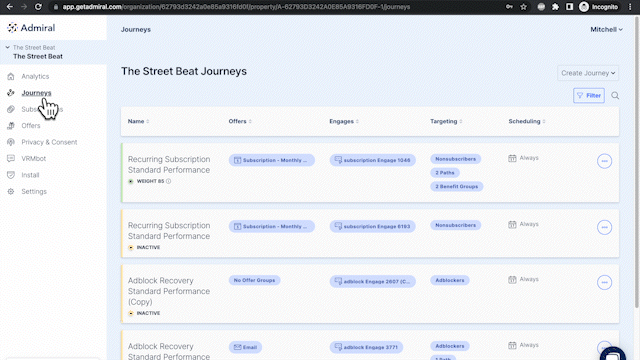Click the Email offer tag
The height and width of the screenshot is (360, 640).
pyautogui.click(x=245, y=347)
